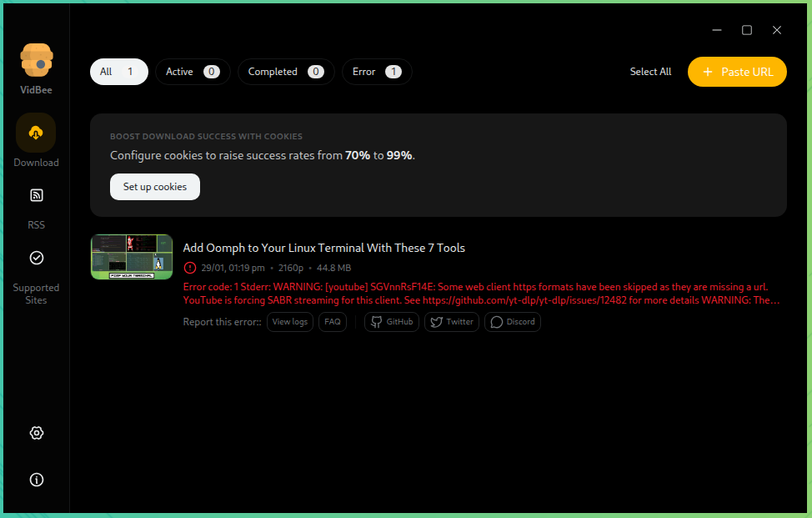
Task: Click the red error status icon
Action: 190,268
